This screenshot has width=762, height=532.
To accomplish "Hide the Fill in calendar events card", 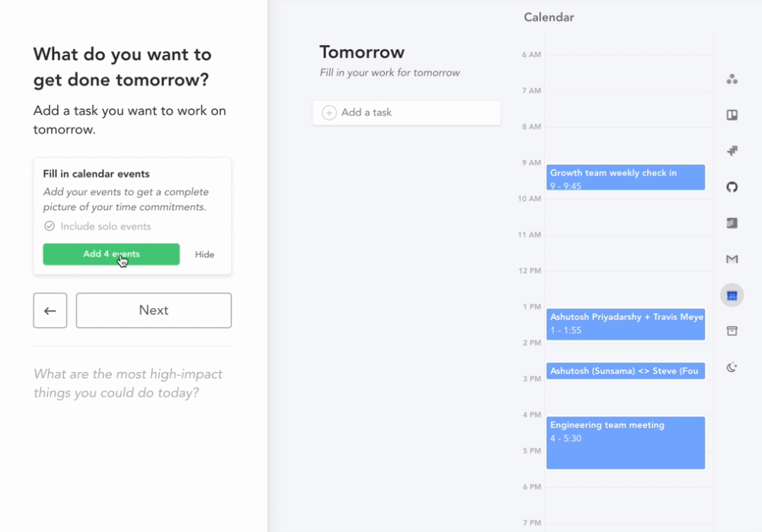I will click(204, 255).
